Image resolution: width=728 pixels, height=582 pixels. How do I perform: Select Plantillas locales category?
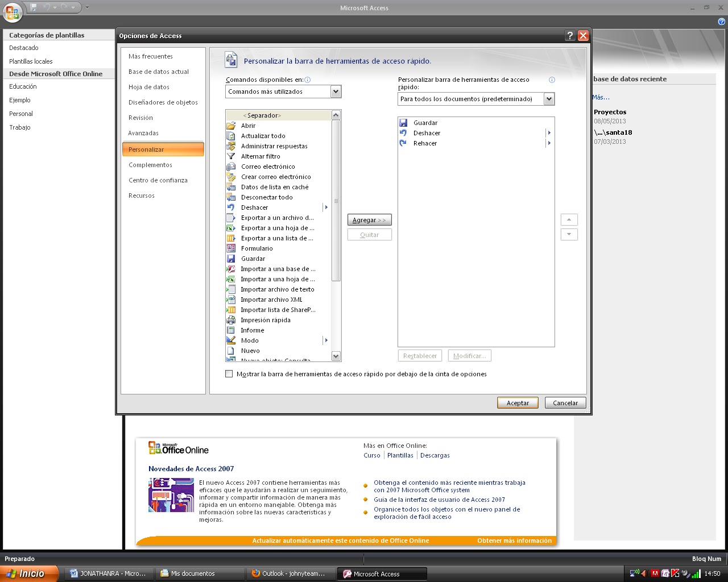[x=31, y=61]
